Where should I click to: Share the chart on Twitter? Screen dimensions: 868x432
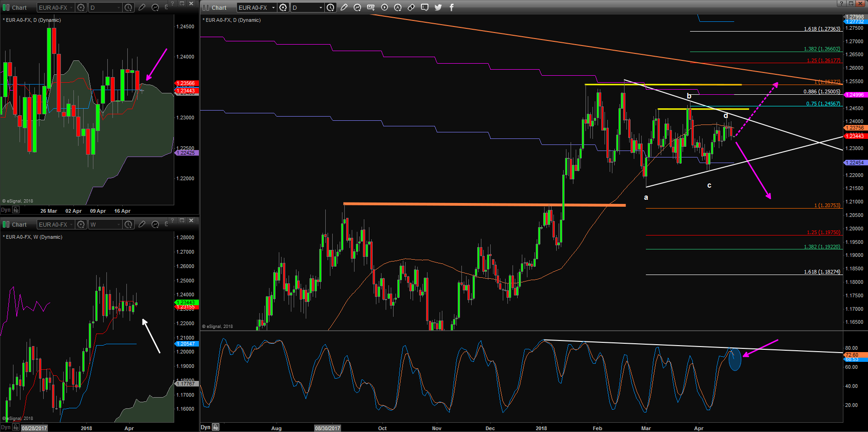point(438,7)
